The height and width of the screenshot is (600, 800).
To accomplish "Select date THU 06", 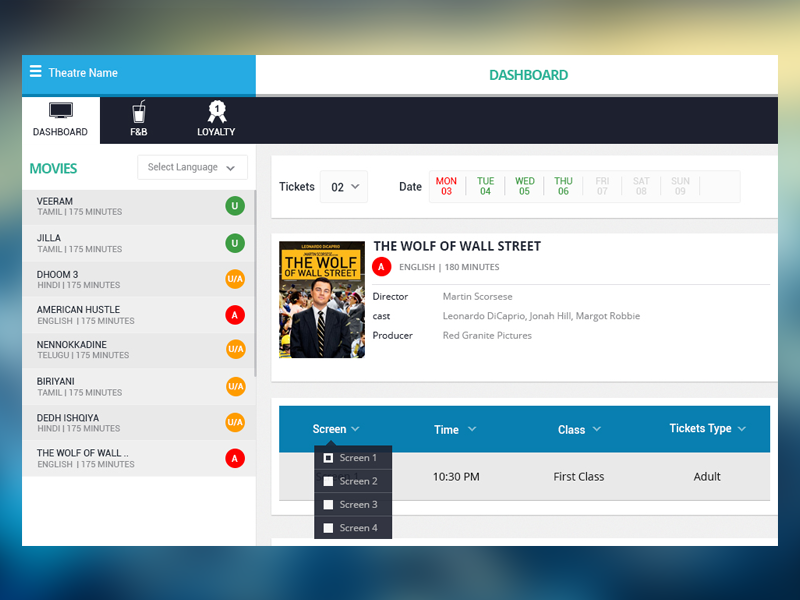I will [563, 186].
